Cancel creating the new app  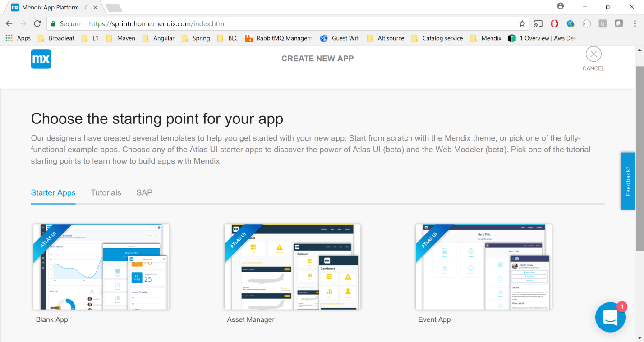click(x=593, y=59)
